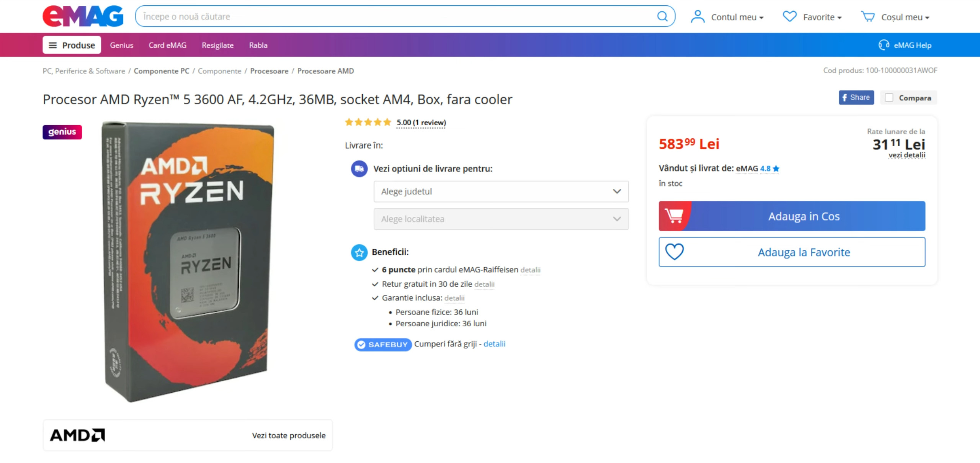Expand the Alege localitatea dropdown
Image resolution: width=980 pixels, height=463 pixels.
click(501, 219)
